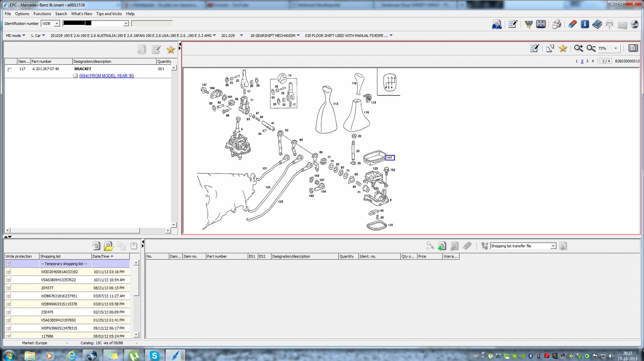
Task: Open Skype from the taskbar
Action: pos(154,355)
